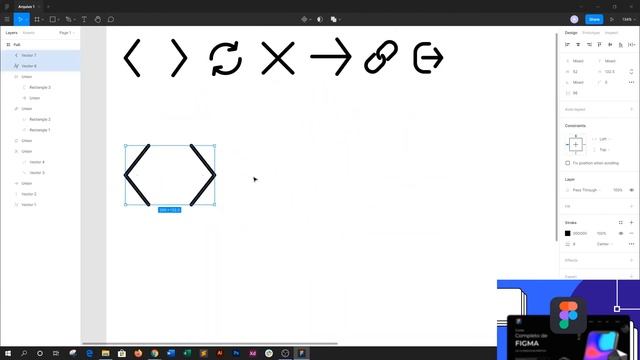Open the zoom level dropdown
This screenshot has height=360, width=640.
628,19
